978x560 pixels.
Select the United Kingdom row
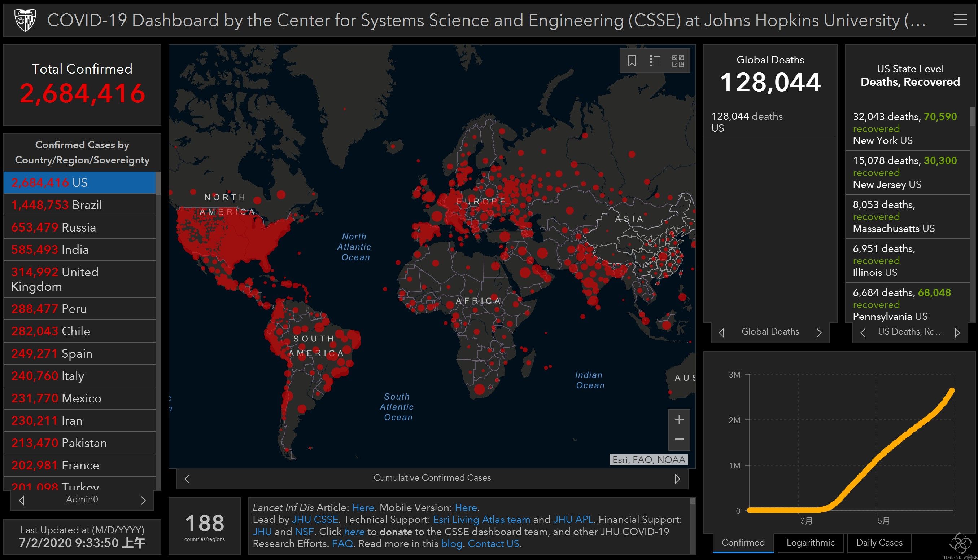(x=79, y=279)
